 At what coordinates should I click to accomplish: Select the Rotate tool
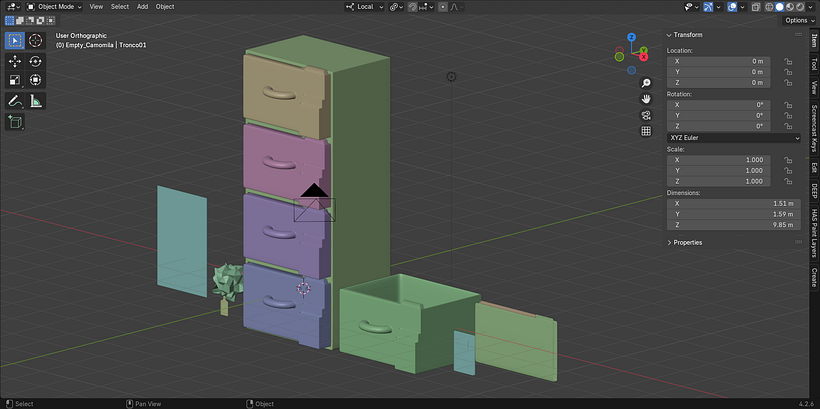coord(36,61)
